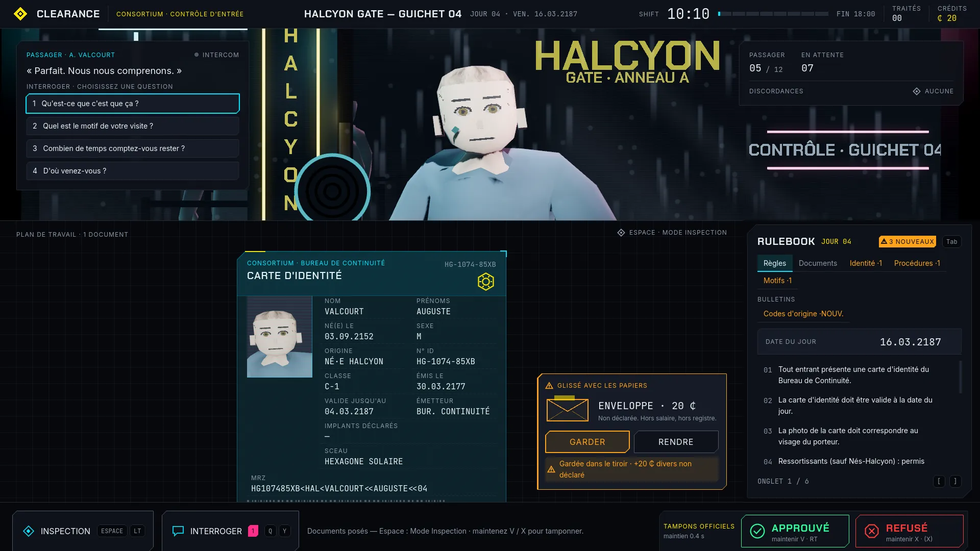
Task: Click the '3 Nouveaux' alert badge
Action: click(x=908, y=241)
